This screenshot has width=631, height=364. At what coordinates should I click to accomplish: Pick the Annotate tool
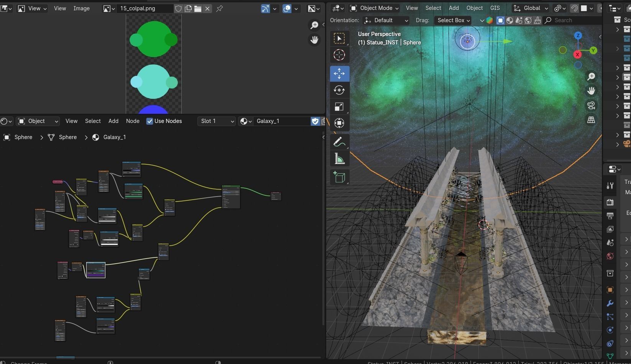(339, 142)
